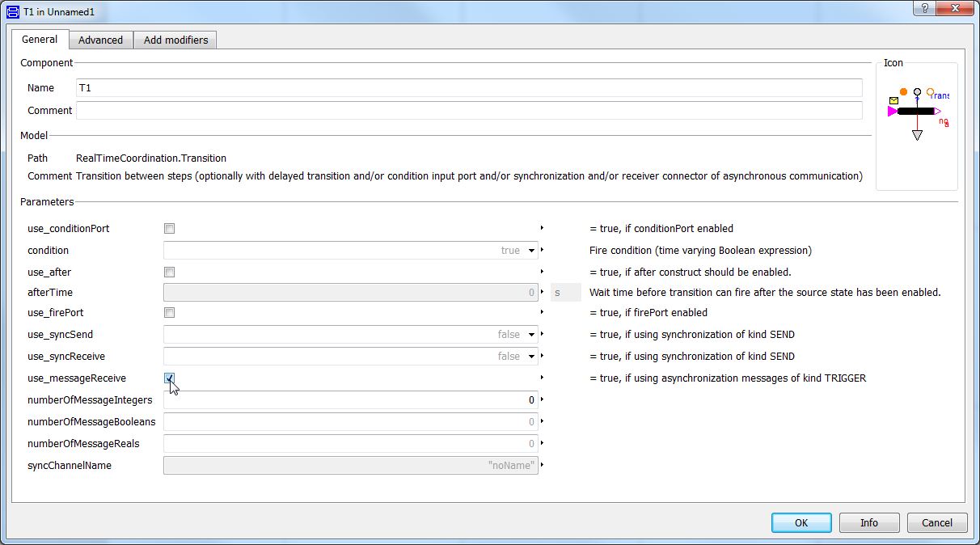Open the arrow menu beside afterTime
The width and height of the screenshot is (980, 545).
tap(542, 292)
